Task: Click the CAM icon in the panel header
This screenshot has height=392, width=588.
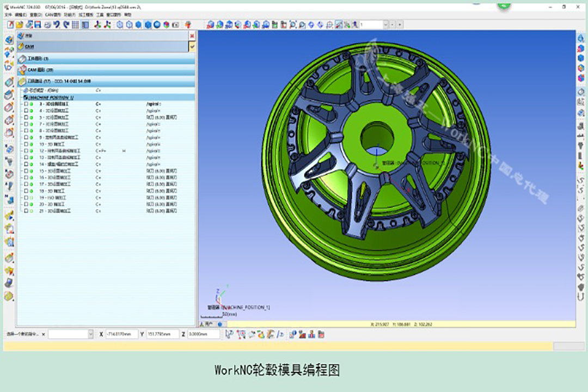Action: [21, 46]
